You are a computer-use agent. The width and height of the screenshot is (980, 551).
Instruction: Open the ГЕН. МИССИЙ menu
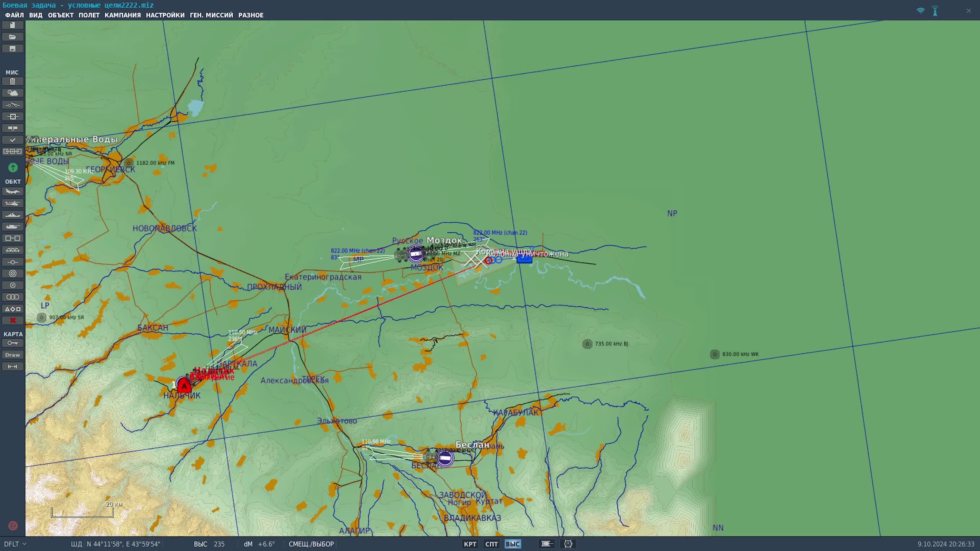pos(211,15)
